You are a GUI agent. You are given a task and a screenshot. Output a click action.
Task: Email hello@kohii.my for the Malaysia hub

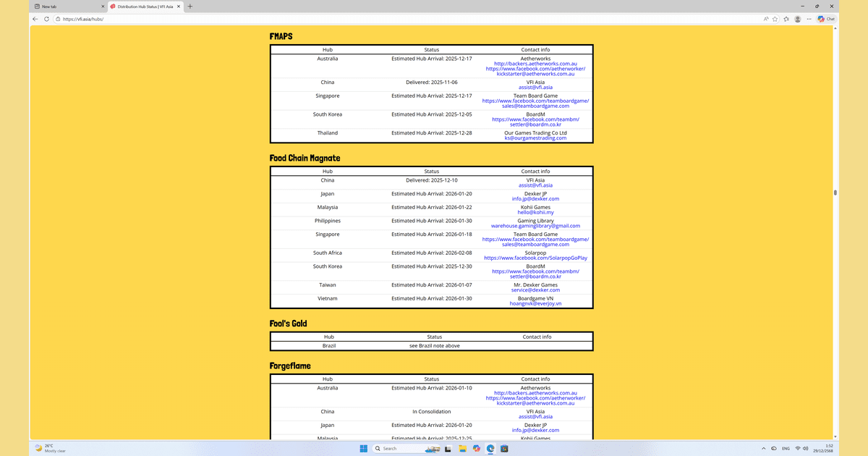click(x=535, y=213)
